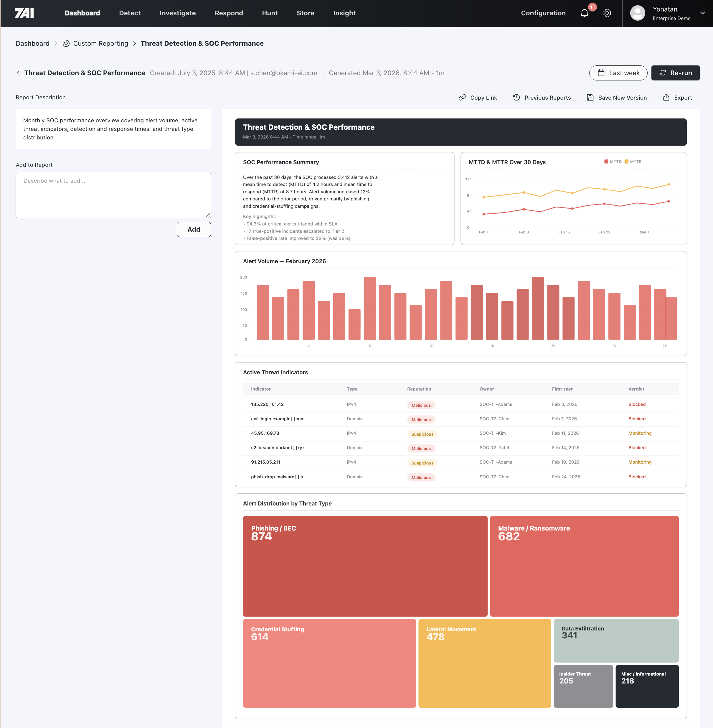
Task: Open the Investigate menu
Action: (x=177, y=13)
